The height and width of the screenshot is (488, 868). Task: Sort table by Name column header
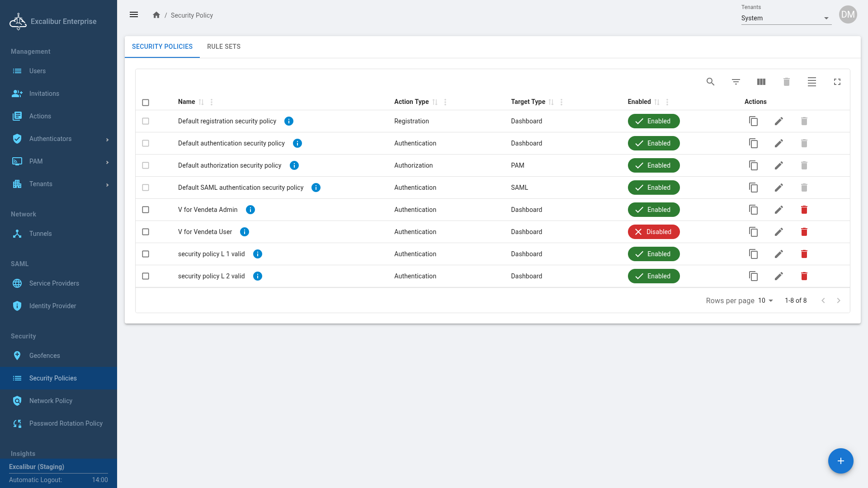tap(187, 102)
